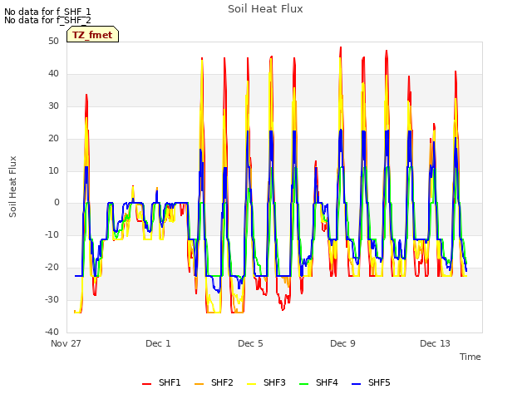Click the TZ_fmet annotation label
The height and width of the screenshot is (399, 532).
click(92, 35)
